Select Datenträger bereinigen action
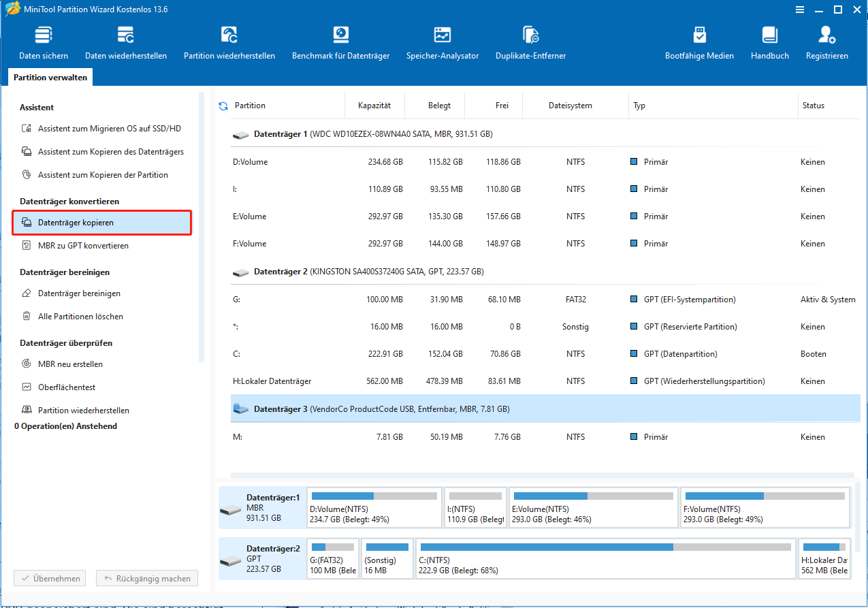868x608 pixels. 71,293
